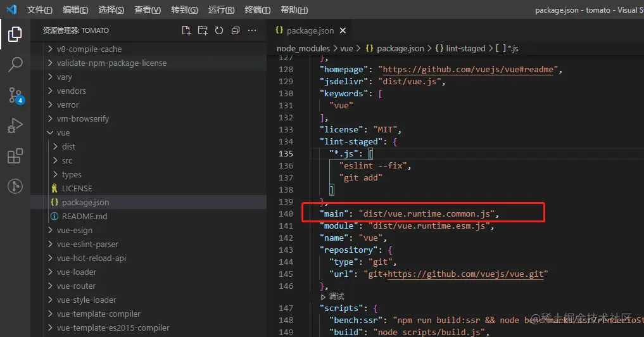The width and height of the screenshot is (644, 337).
Task: Open the Extensions view
Action: pyautogui.click(x=15, y=156)
